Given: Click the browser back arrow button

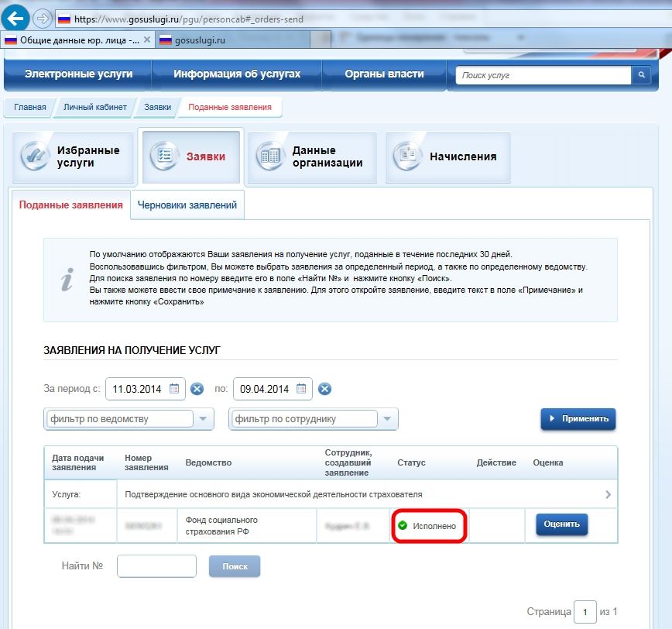Looking at the screenshot, I should (16, 18).
